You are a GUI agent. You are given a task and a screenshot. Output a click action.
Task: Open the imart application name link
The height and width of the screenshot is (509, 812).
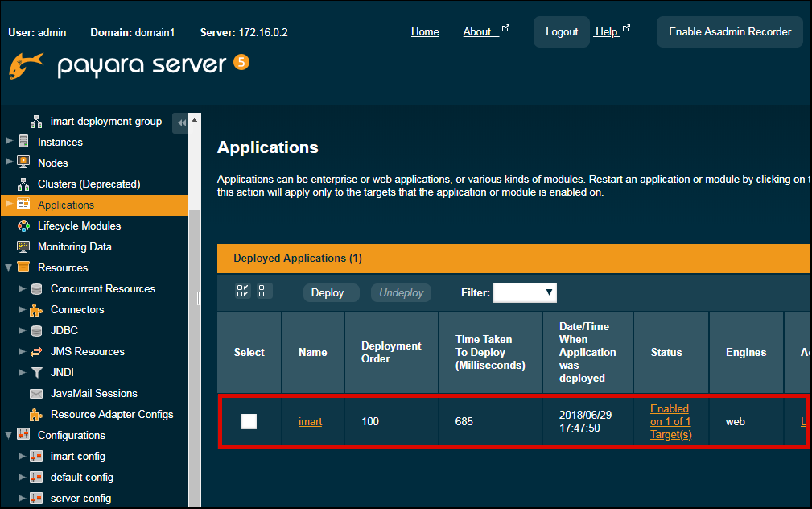pos(310,421)
